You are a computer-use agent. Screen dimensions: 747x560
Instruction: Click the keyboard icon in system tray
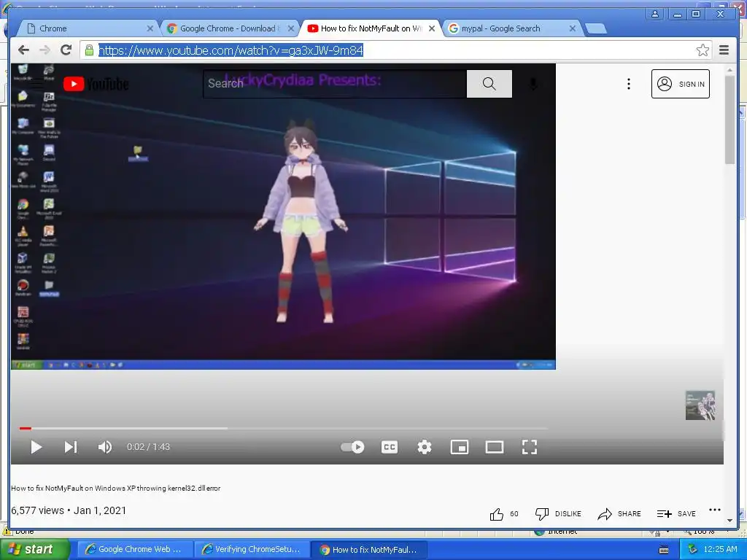[664, 550]
